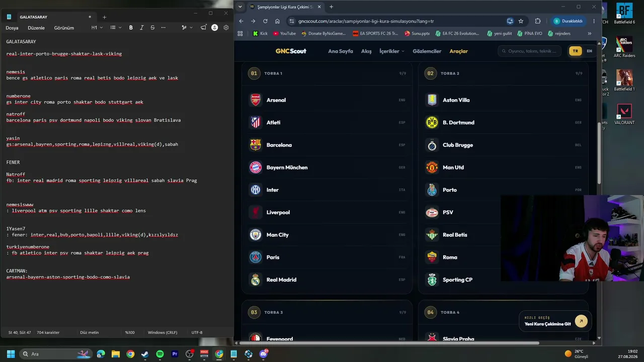Toggle italic formatting in Notepad
This screenshot has height=362, width=644.
[142, 28]
